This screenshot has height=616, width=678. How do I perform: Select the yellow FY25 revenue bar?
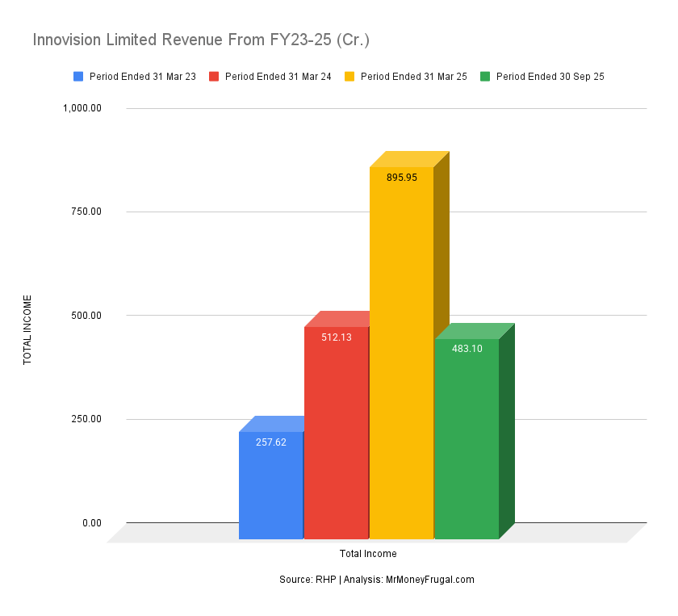[402, 347]
